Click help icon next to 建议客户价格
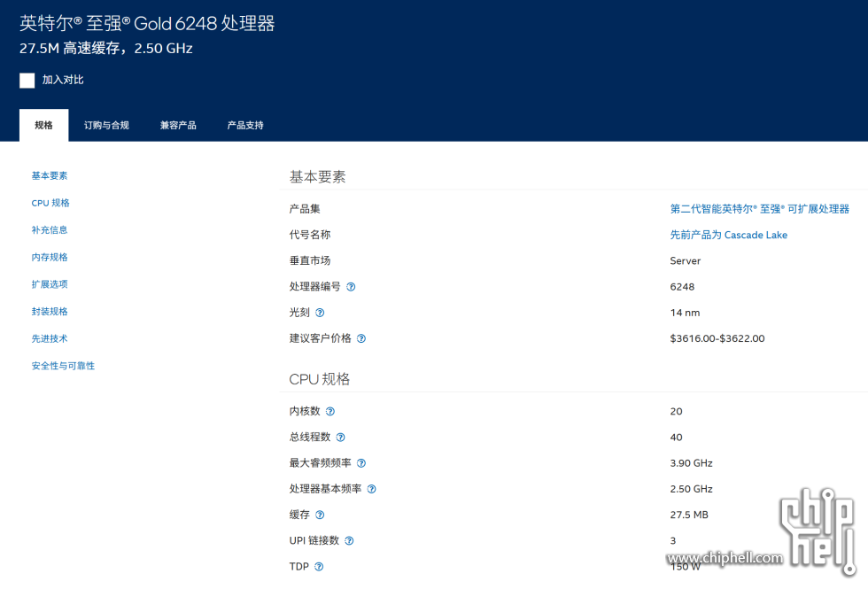 (361, 338)
